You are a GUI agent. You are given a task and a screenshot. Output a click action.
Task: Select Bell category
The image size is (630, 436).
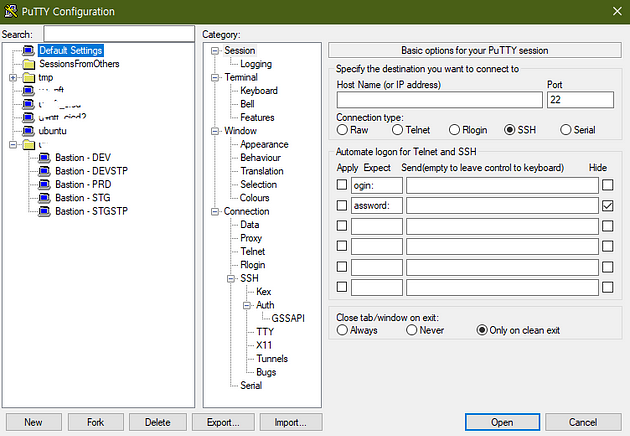point(247,104)
